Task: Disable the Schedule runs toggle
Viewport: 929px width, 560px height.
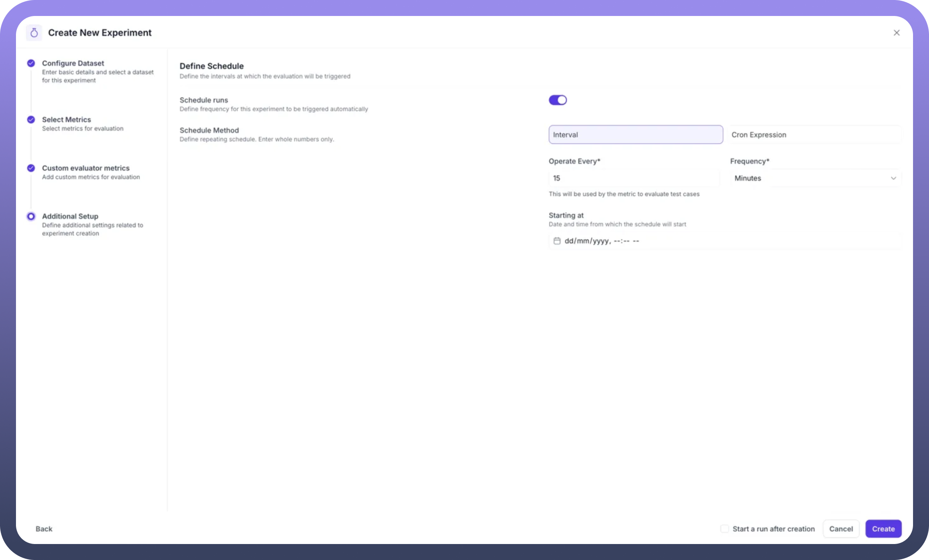Action: pyautogui.click(x=558, y=100)
